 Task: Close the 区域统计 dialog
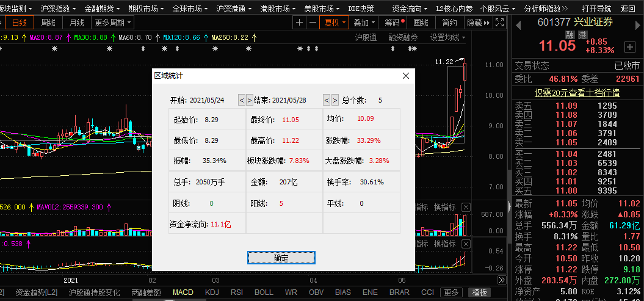(405, 76)
